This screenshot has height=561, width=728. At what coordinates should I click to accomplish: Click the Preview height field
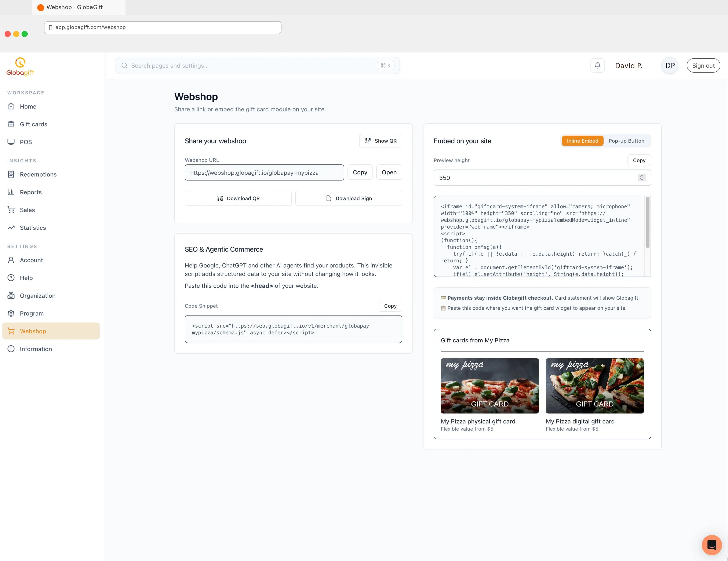[x=542, y=178]
